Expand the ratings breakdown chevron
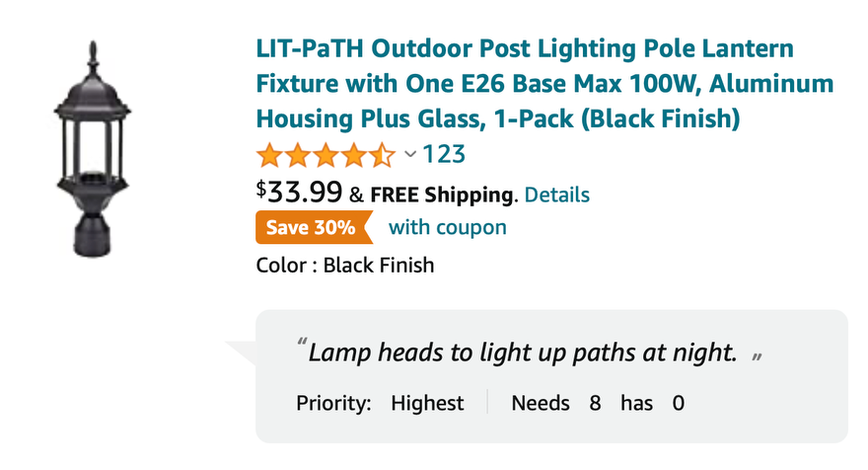The width and height of the screenshot is (868, 470). click(410, 155)
